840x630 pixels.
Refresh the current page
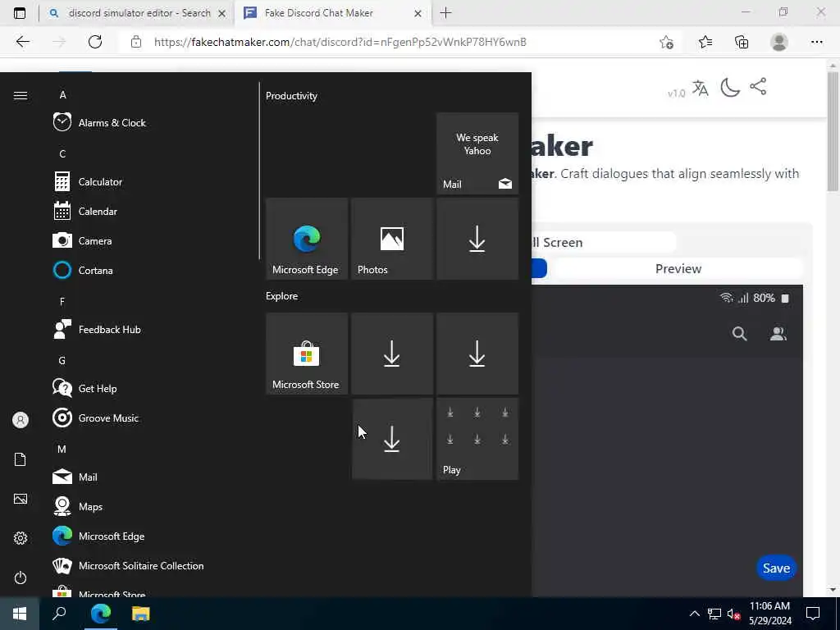(x=95, y=42)
